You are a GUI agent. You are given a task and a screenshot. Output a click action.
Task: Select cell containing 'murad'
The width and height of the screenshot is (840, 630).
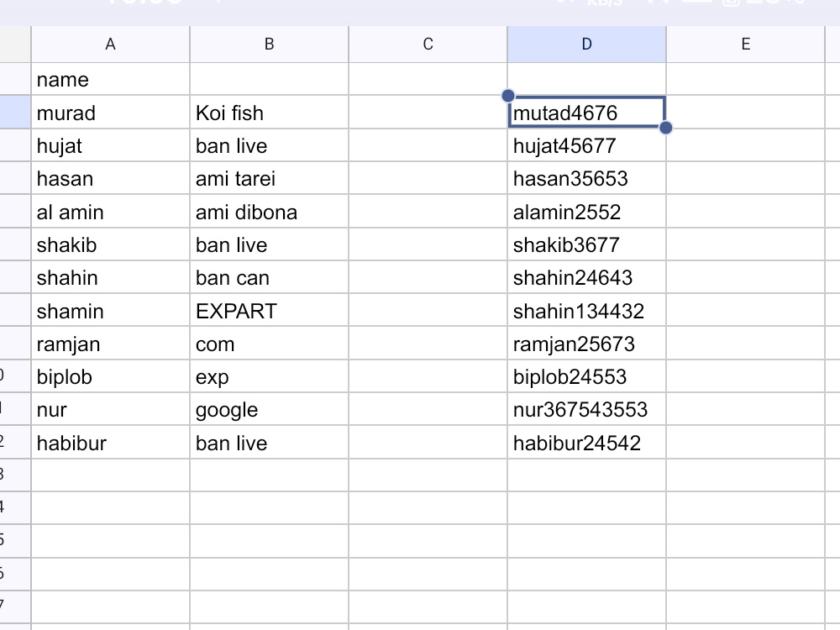(110, 113)
